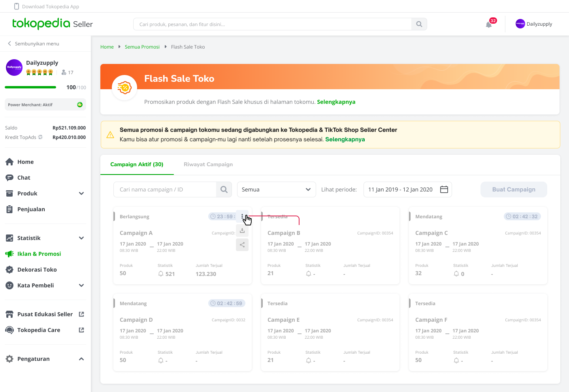
Task: Open the Semua filter dropdown
Action: 276,189
